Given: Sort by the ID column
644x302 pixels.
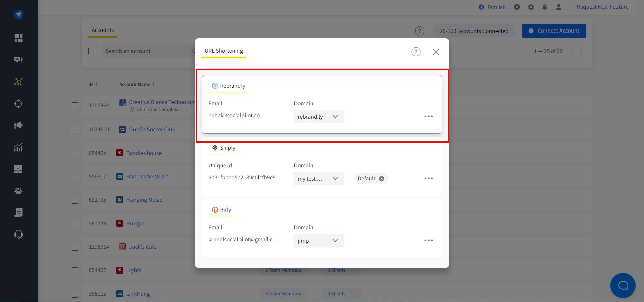Looking at the screenshot, I should 93,84.
